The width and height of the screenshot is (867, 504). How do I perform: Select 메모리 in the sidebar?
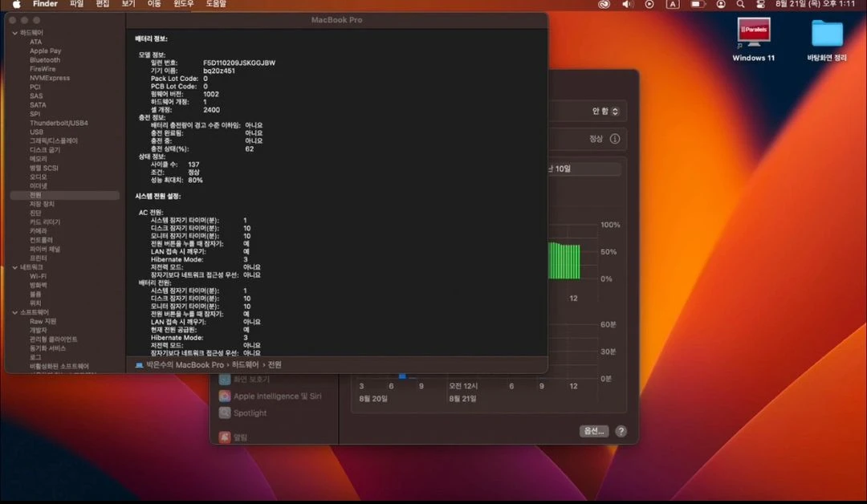point(39,159)
